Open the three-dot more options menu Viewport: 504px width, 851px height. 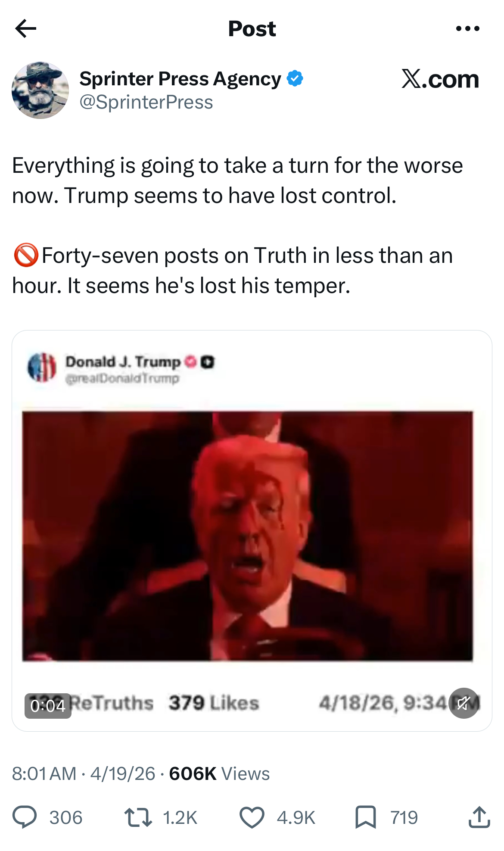pos(467,29)
